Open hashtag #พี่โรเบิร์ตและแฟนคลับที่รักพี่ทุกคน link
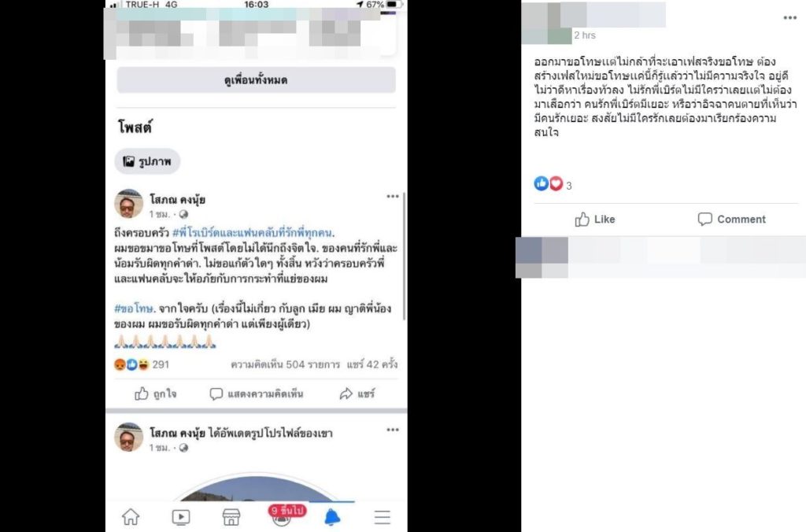The width and height of the screenshot is (806, 532). click(253, 233)
